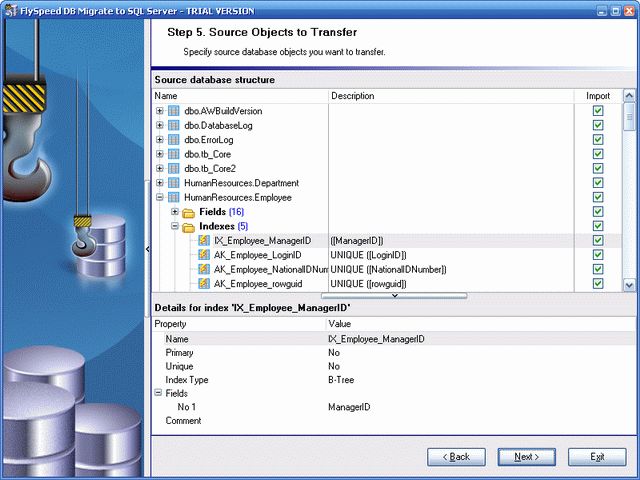Viewport: 640px width, 480px height.
Task: Expand the Fields (16) folder
Action: (175, 211)
